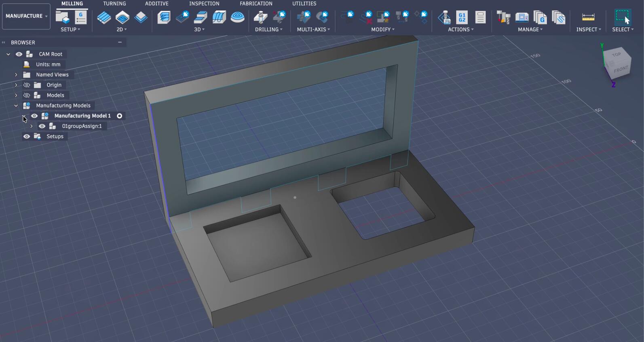Screen dimensions: 644x342
Task: Select the Face milling tool
Action: 141,17
